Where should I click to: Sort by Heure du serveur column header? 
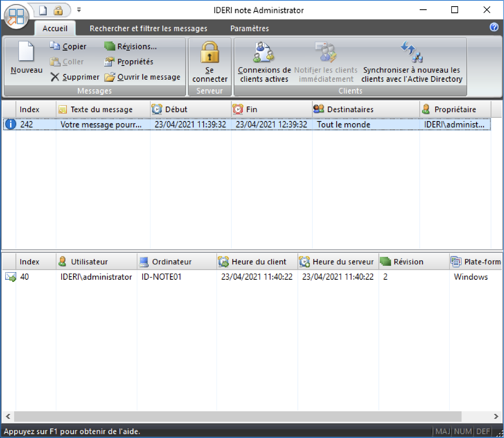[x=338, y=262]
